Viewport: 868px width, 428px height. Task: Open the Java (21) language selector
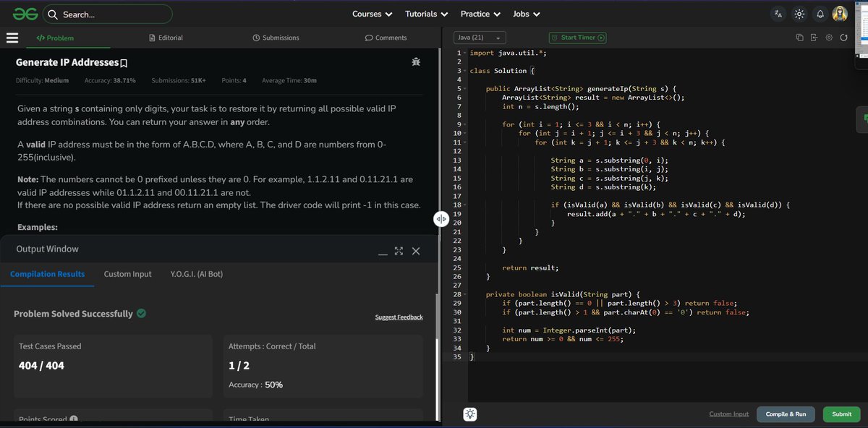[x=480, y=38]
